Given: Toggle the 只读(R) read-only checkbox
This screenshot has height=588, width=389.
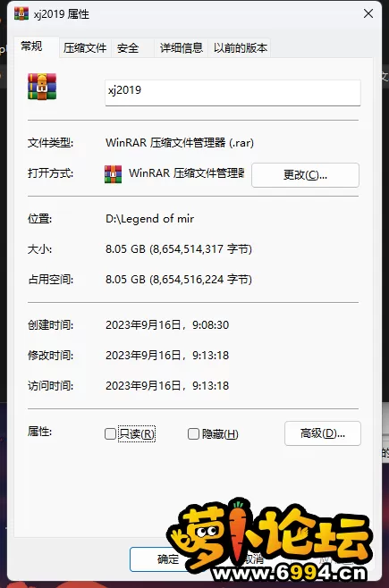Looking at the screenshot, I should (x=110, y=434).
